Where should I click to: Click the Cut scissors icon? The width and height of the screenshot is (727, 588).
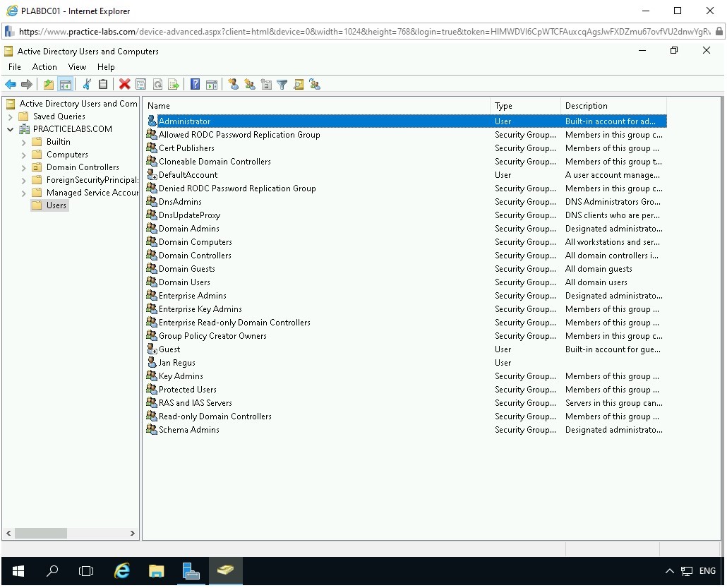(87, 85)
